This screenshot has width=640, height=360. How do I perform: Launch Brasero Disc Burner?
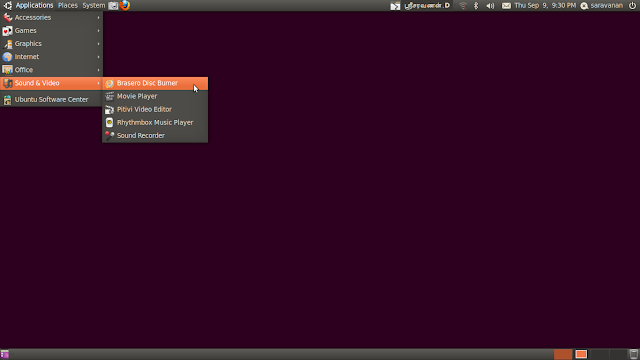tap(155, 83)
